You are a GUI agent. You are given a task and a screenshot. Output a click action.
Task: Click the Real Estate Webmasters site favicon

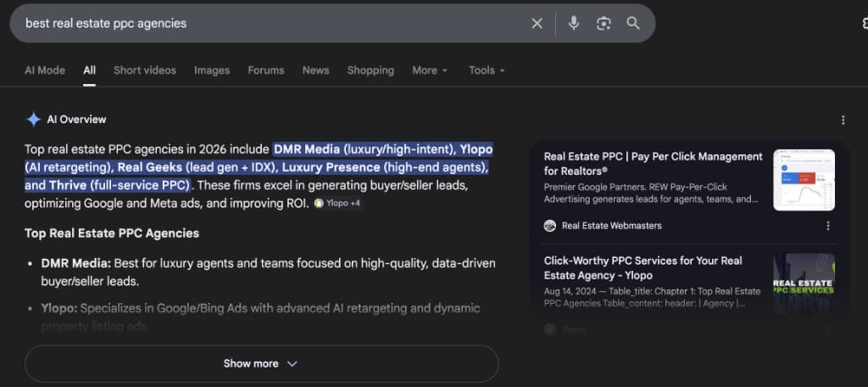click(549, 226)
